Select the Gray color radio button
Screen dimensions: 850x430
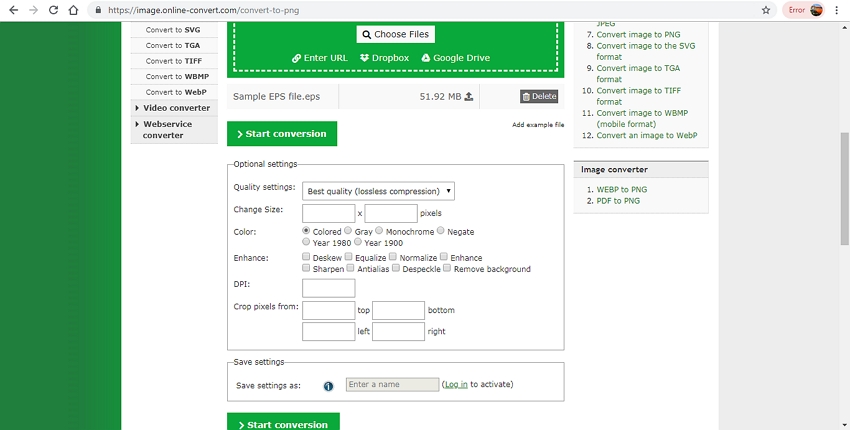pos(348,231)
